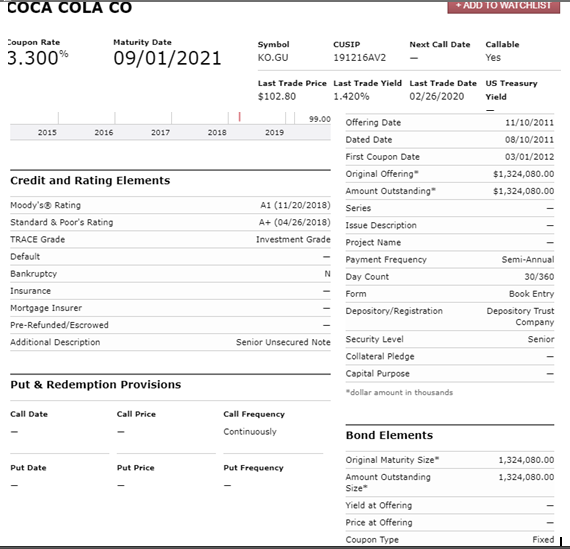Click the Call Frequency value Continuously
Image resolution: width=570 pixels, height=549 pixels.
250,432
